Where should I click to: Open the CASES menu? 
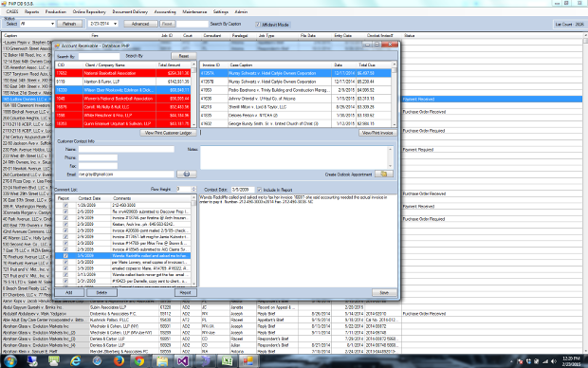[x=12, y=11]
